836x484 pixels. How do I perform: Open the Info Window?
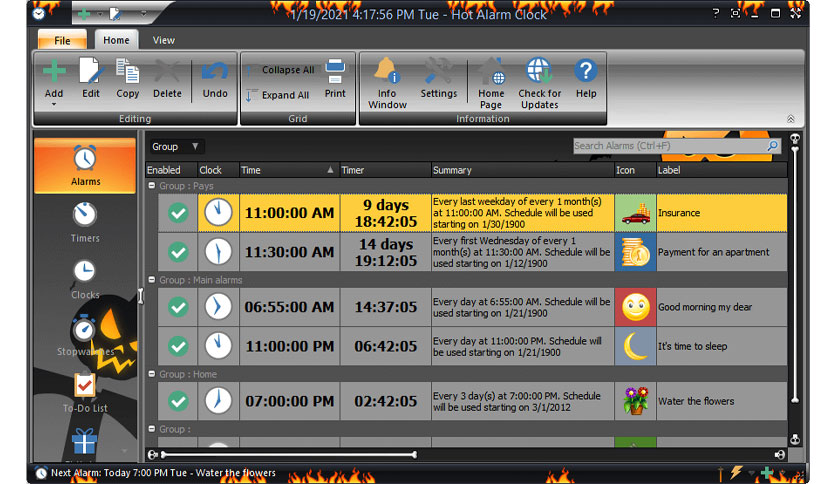[x=387, y=83]
